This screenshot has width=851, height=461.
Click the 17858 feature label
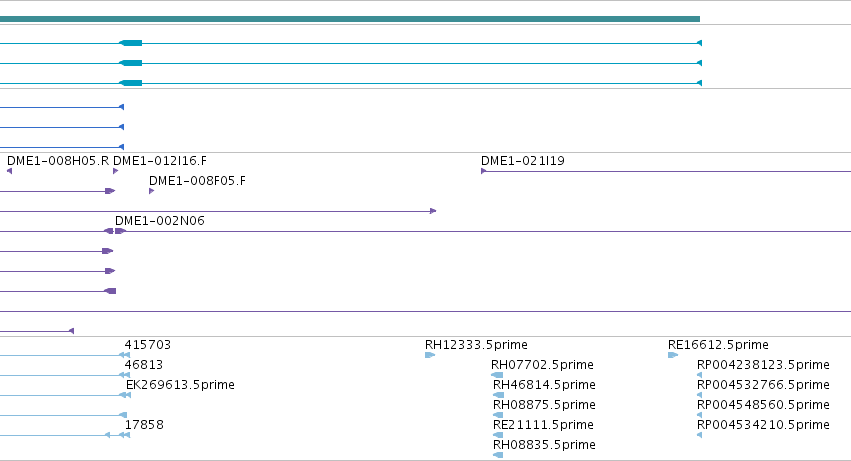(x=144, y=425)
